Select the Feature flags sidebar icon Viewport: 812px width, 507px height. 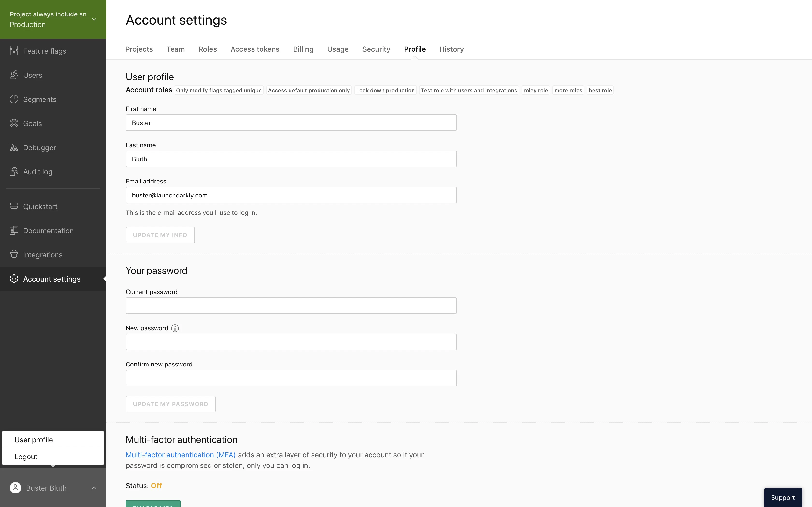pyautogui.click(x=14, y=51)
